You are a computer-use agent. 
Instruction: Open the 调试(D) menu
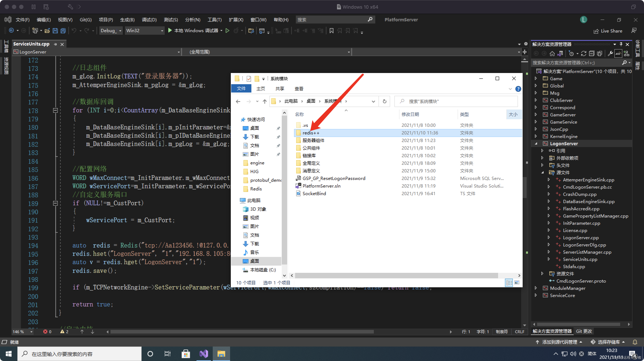pyautogui.click(x=149, y=20)
